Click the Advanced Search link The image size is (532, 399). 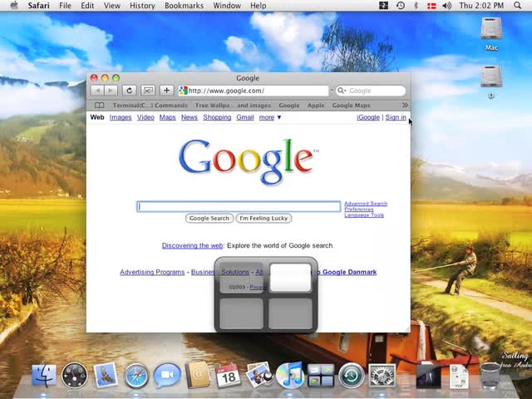[366, 204]
